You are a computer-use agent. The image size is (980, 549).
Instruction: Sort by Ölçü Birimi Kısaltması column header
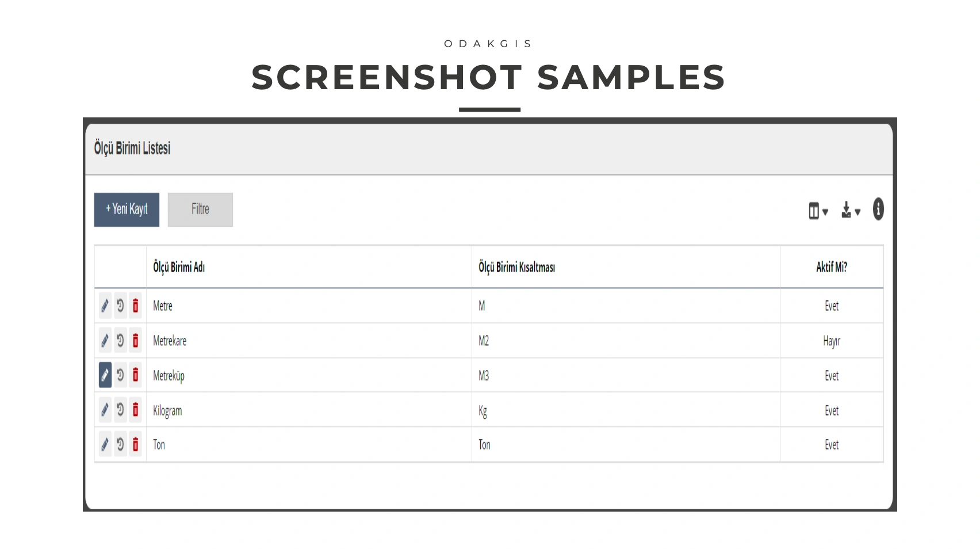(x=516, y=267)
